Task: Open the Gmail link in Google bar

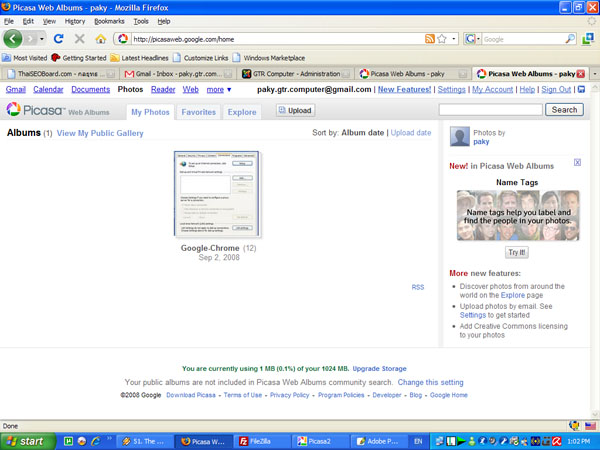Action: (x=16, y=90)
